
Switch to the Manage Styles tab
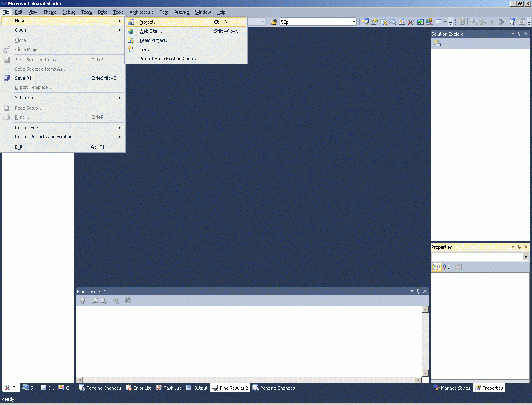coord(452,388)
